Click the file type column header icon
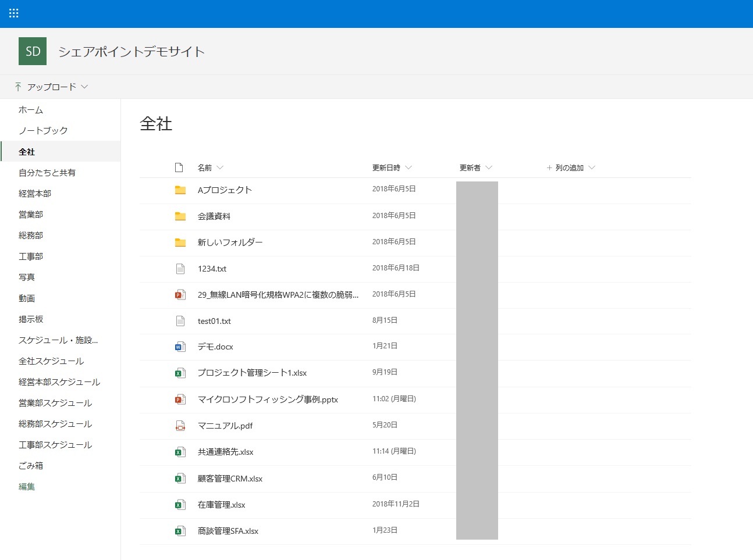Image resolution: width=753 pixels, height=560 pixels. pos(179,167)
